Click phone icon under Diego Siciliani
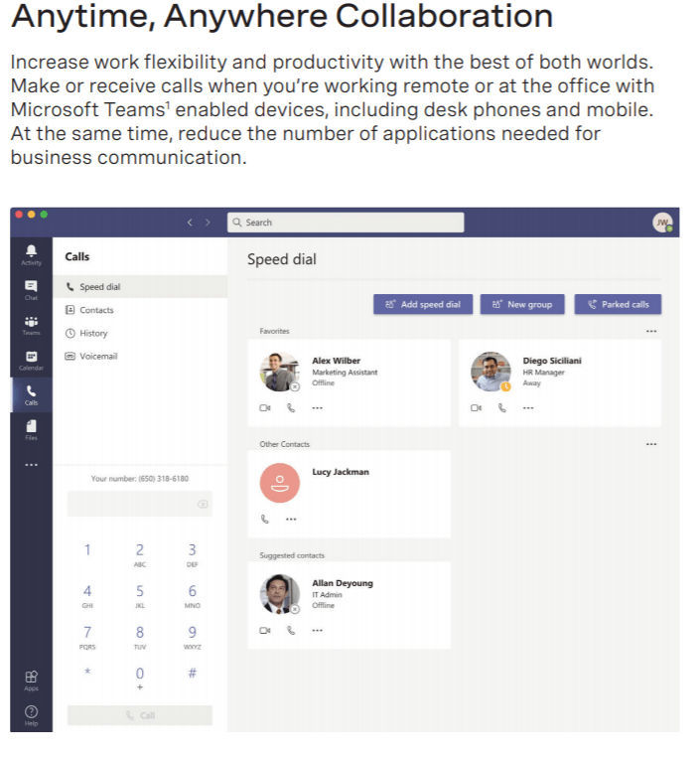The height and width of the screenshot is (758, 700). click(502, 408)
